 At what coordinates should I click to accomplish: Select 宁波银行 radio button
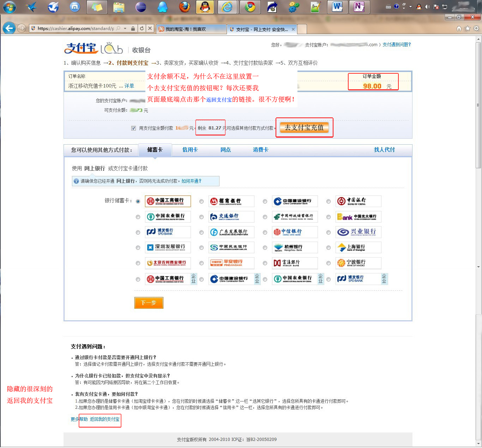click(x=329, y=263)
